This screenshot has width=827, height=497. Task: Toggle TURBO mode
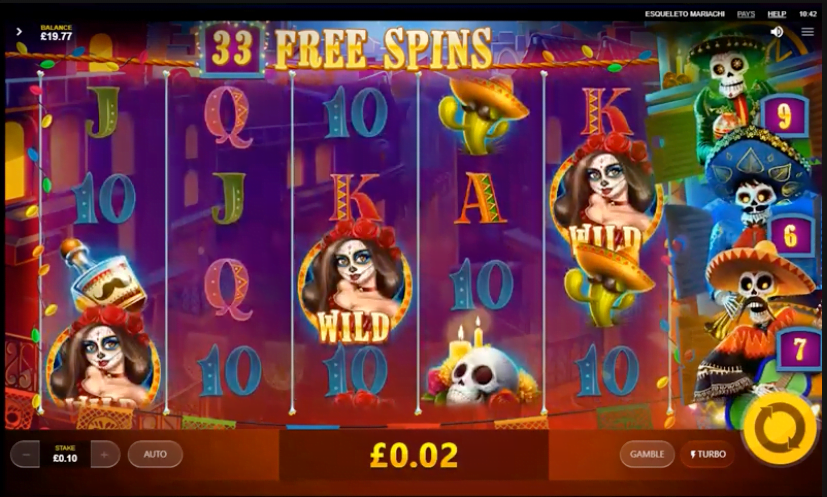(708, 454)
